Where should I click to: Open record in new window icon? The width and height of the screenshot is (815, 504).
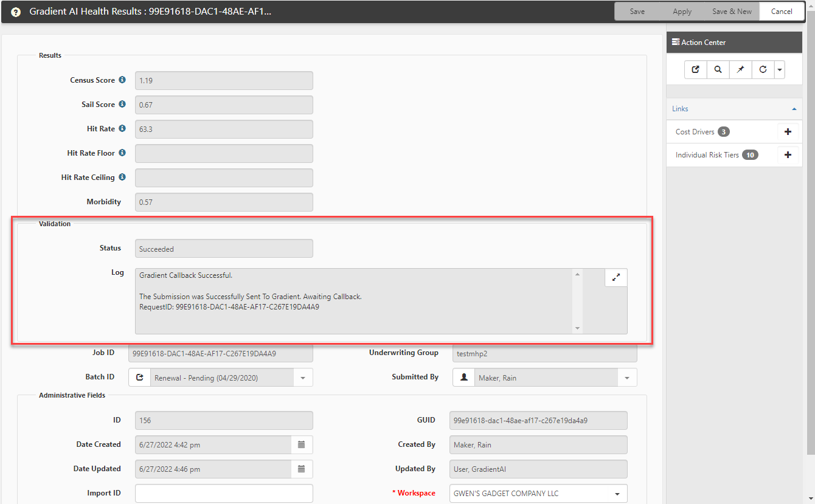[696, 70]
